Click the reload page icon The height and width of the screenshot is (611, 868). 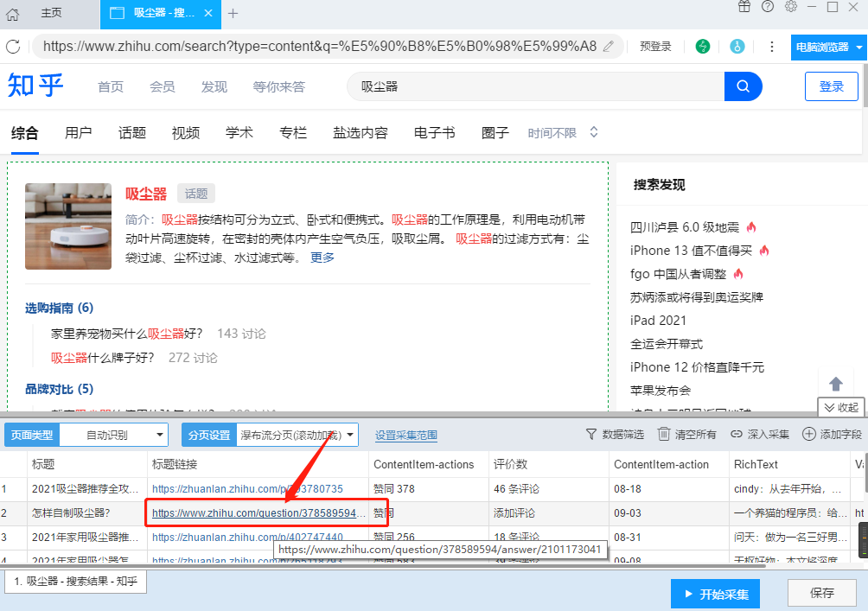click(x=13, y=47)
